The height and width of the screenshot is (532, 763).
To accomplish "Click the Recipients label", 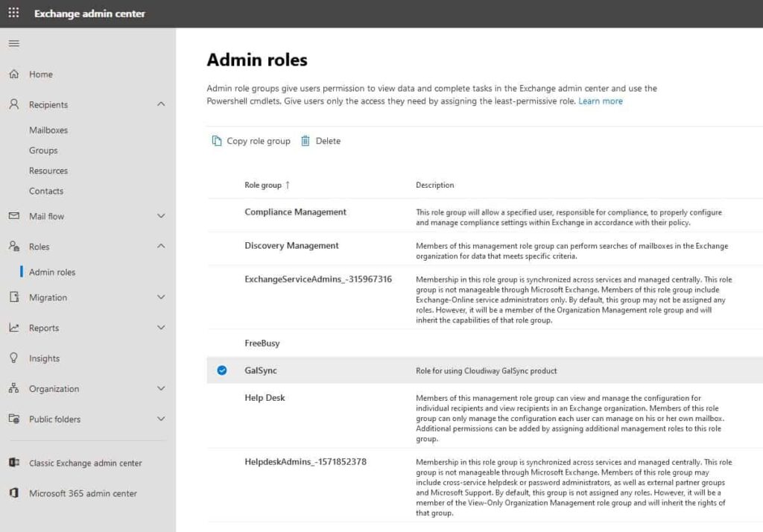I will [48, 104].
